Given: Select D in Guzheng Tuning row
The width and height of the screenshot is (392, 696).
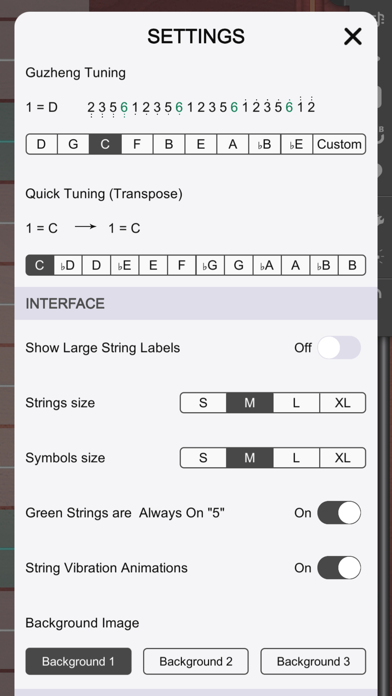Looking at the screenshot, I should click(x=41, y=144).
